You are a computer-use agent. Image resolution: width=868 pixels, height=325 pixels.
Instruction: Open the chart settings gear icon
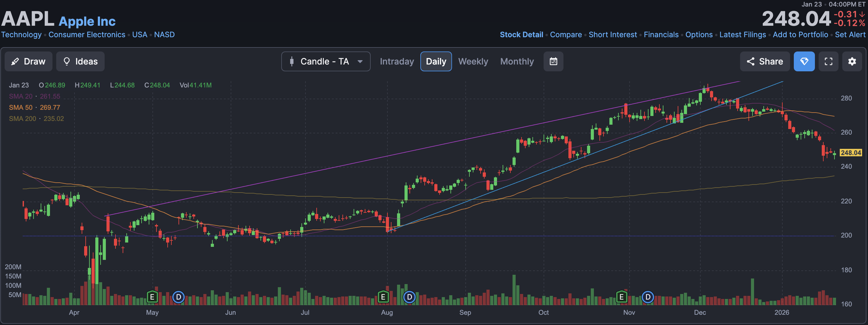pyautogui.click(x=852, y=61)
